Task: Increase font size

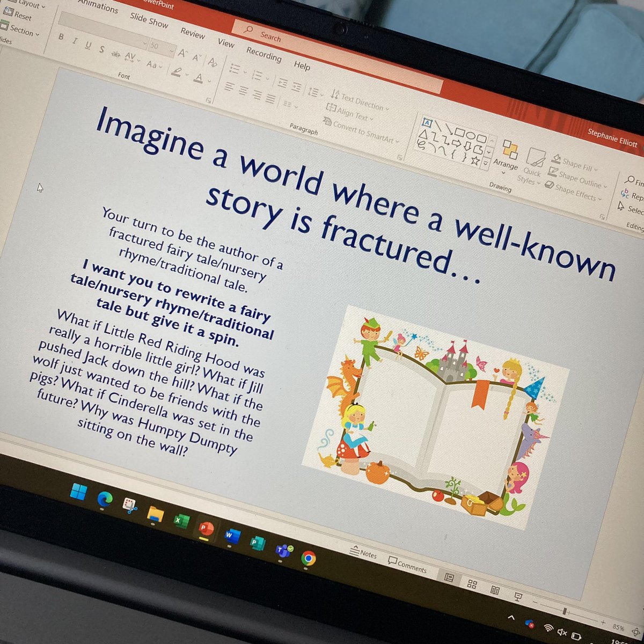Action: click(x=183, y=53)
